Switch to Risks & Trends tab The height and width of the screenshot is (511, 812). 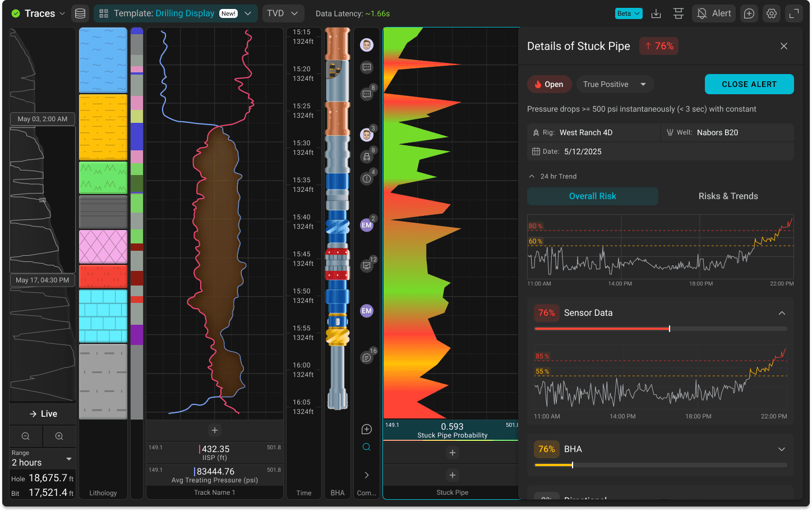click(728, 196)
